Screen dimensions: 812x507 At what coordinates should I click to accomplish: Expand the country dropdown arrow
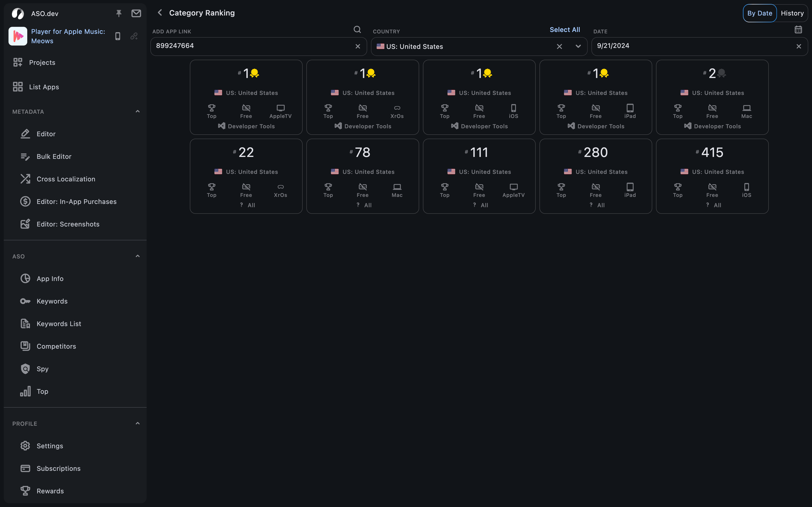(578, 46)
